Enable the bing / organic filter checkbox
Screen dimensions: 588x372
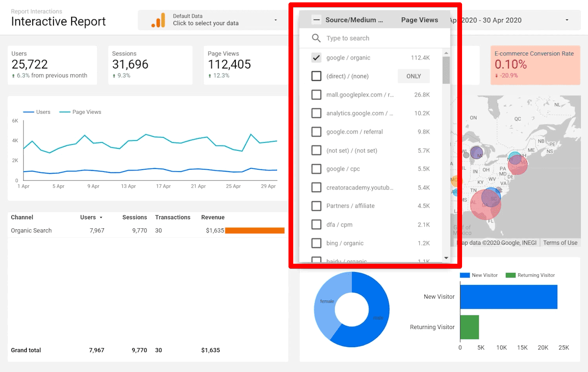(316, 243)
